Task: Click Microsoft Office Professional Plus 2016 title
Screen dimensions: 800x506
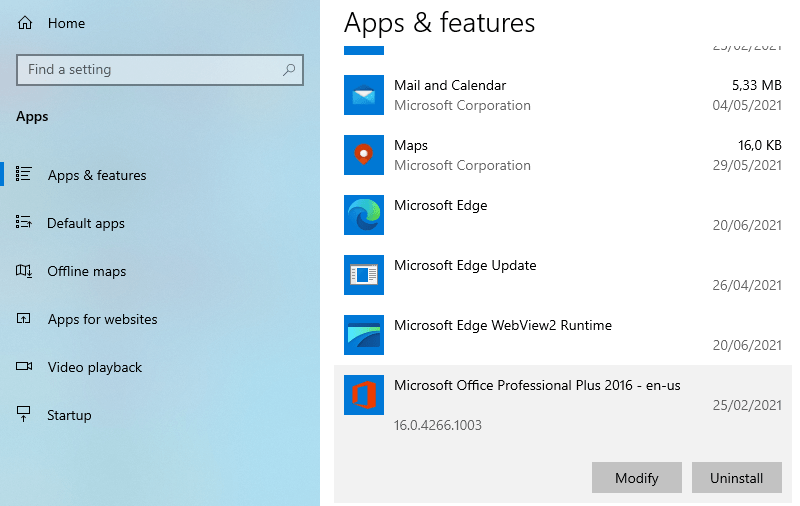Action: pos(537,385)
